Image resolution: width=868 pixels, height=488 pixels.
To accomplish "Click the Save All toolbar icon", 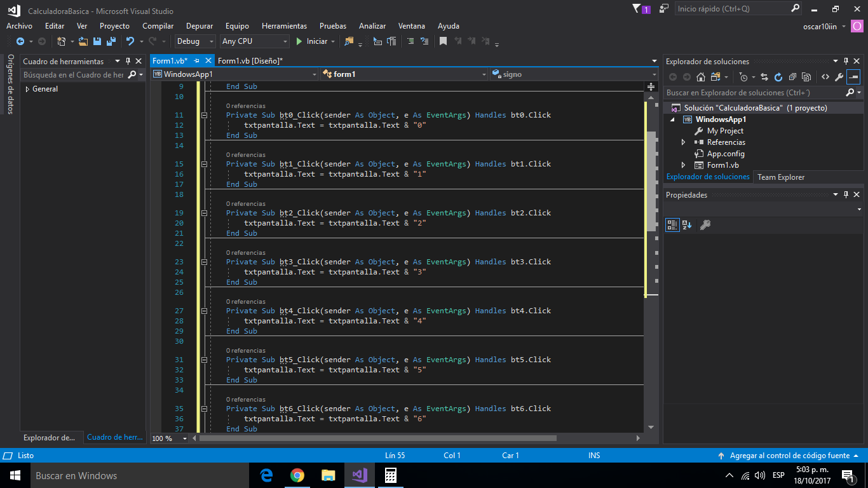I will (x=110, y=41).
